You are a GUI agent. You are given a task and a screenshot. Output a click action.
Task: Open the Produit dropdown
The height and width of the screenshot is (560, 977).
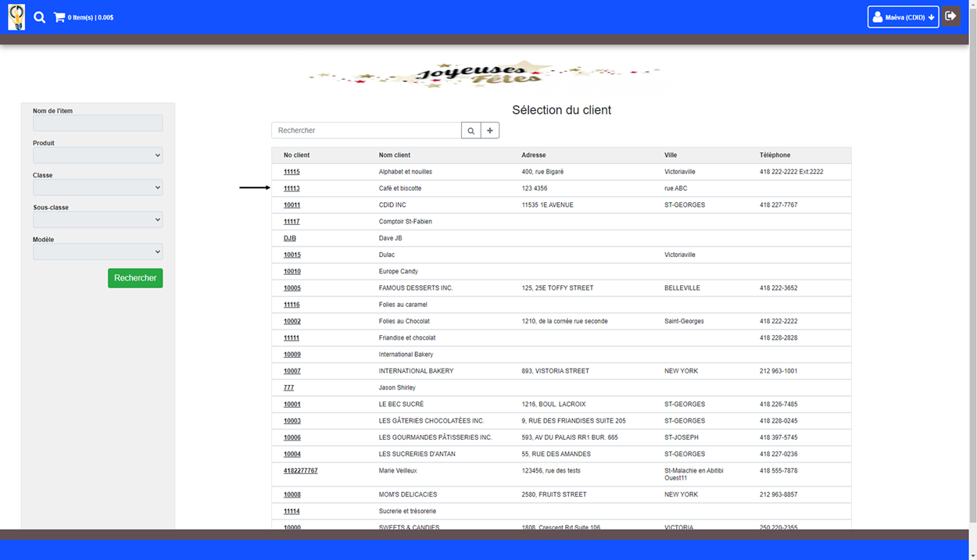[x=97, y=155]
